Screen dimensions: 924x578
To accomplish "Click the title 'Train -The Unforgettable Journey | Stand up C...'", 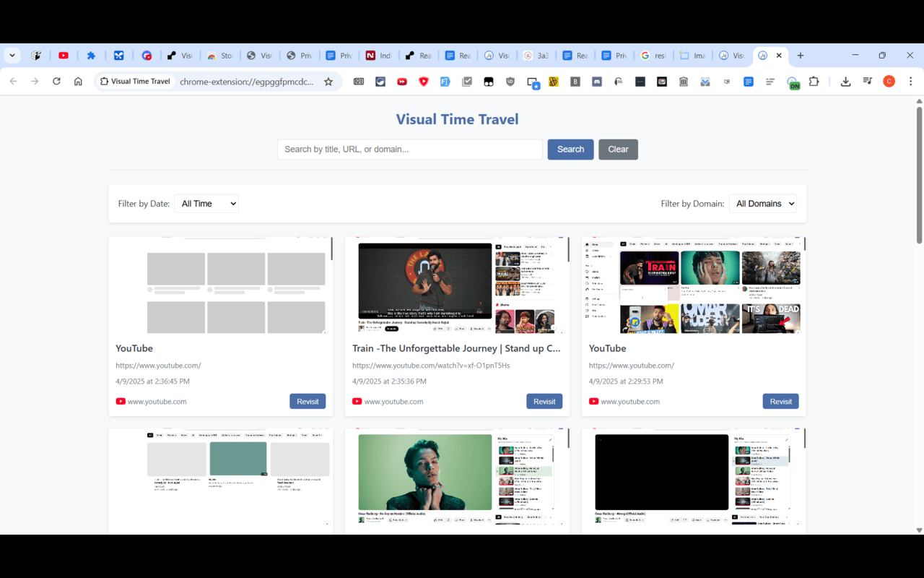I will (x=456, y=348).
